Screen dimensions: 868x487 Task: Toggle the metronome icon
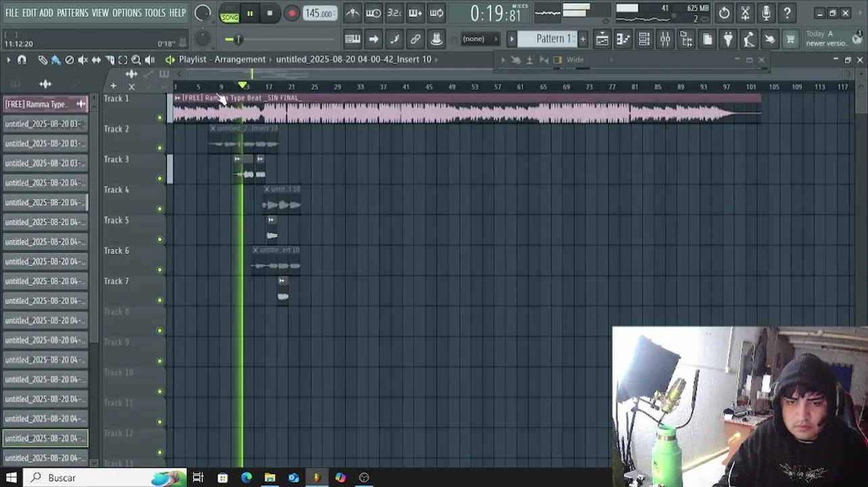pos(352,13)
